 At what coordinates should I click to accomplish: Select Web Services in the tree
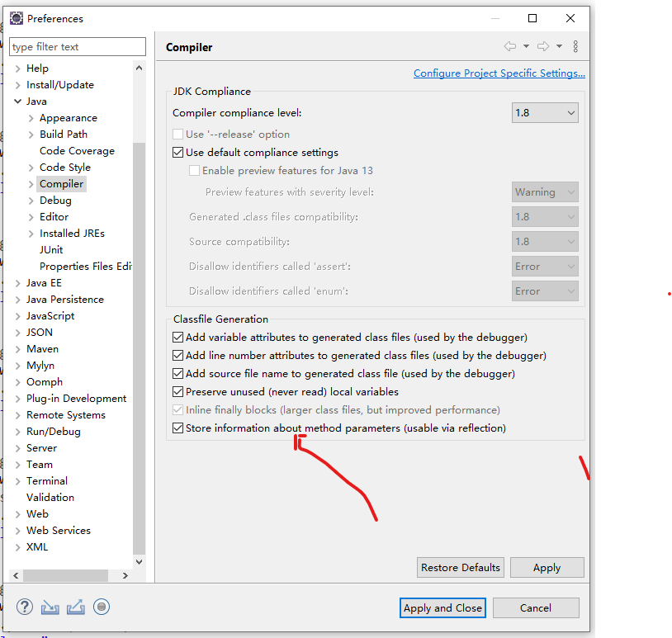pyautogui.click(x=59, y=530)
